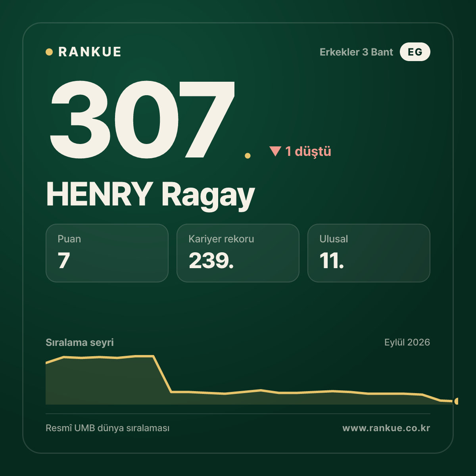Click the career best value 239.

pyautogui.click(x=211, y=261)
